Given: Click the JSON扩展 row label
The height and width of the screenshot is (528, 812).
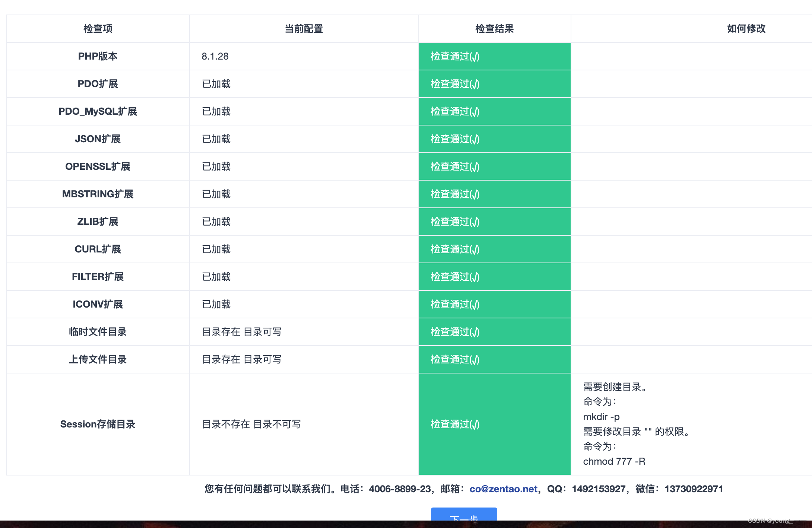Looking at the screenshot, I should click(x=98, y=139).
